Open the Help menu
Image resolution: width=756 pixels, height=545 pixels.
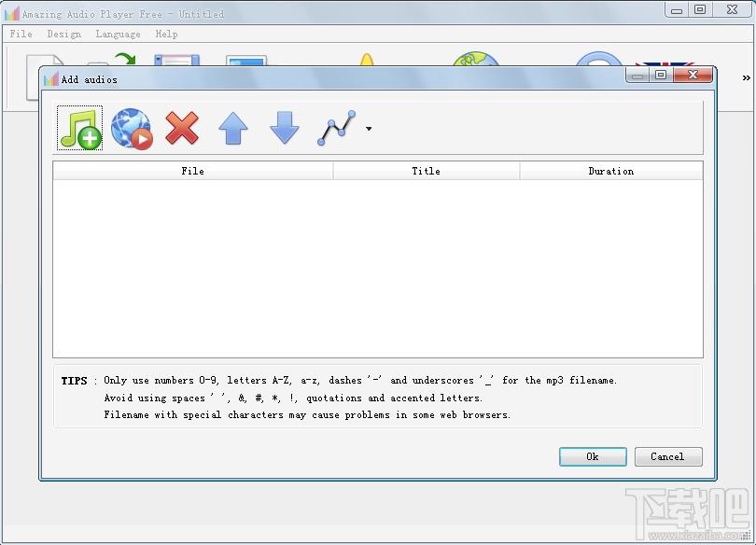click(x=167, y=34)
